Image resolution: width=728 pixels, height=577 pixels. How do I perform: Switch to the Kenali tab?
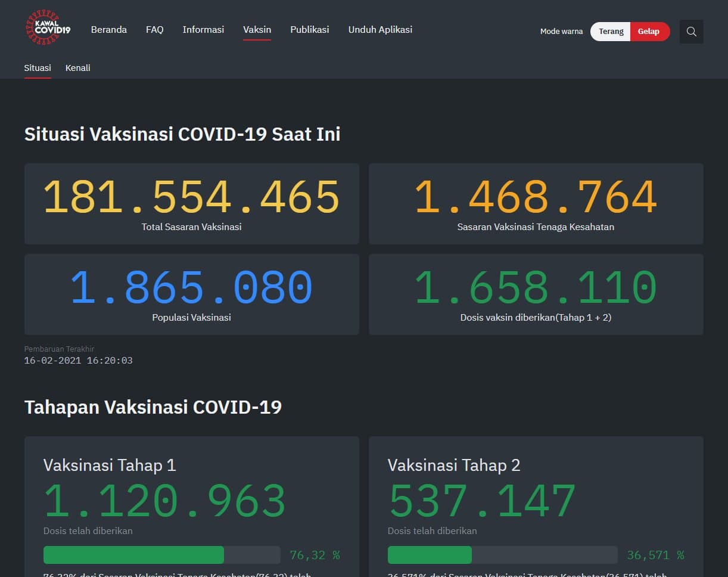[x=78, y=68]
